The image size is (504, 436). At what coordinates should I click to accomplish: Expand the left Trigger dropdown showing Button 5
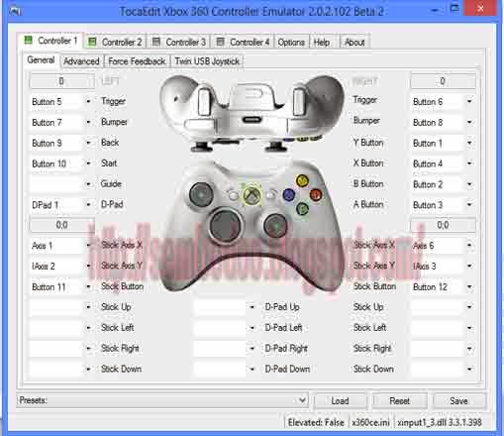(x=88, y=101)
